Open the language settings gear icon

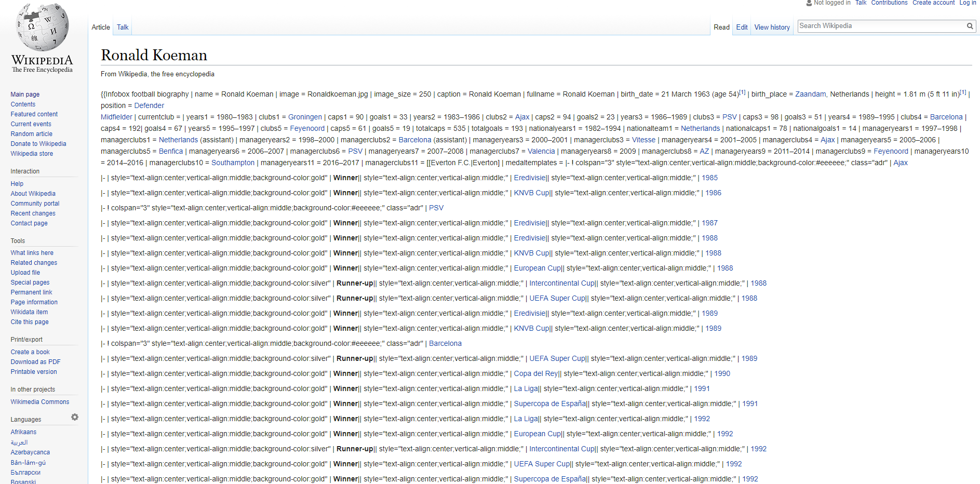(x=75, y=417)
